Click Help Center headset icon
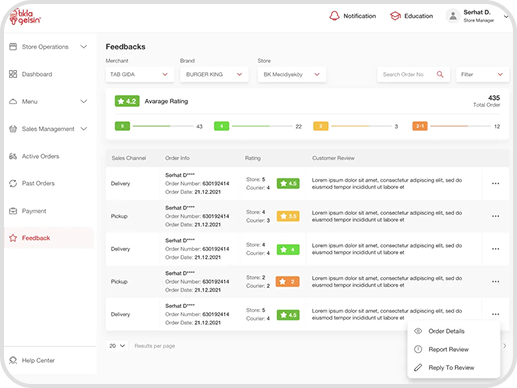Viewport: 517px width, 388px height. 13,360
